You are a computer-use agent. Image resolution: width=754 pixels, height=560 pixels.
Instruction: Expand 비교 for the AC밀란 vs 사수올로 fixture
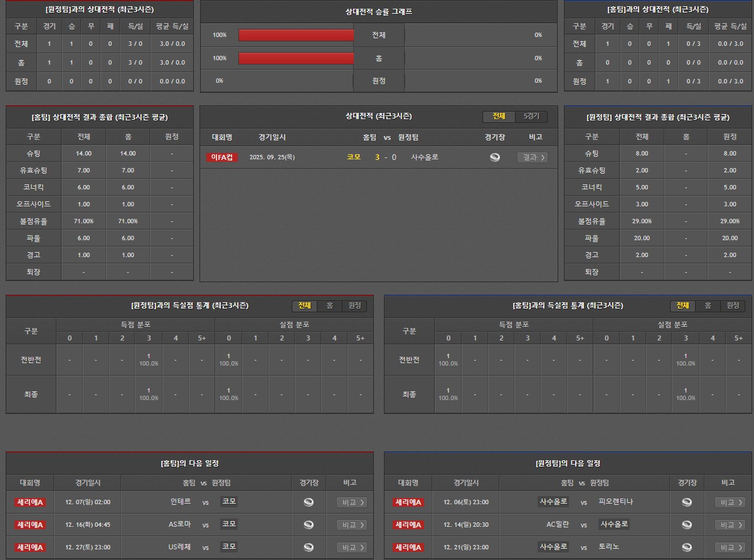click(730, 524)
